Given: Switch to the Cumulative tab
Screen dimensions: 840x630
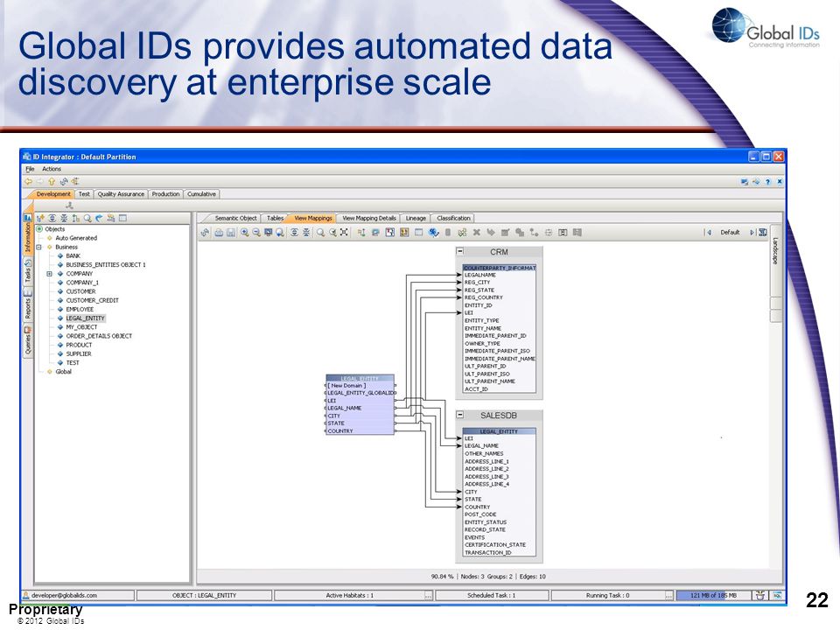Looking at the screenshot, I should tap(201, 194).
